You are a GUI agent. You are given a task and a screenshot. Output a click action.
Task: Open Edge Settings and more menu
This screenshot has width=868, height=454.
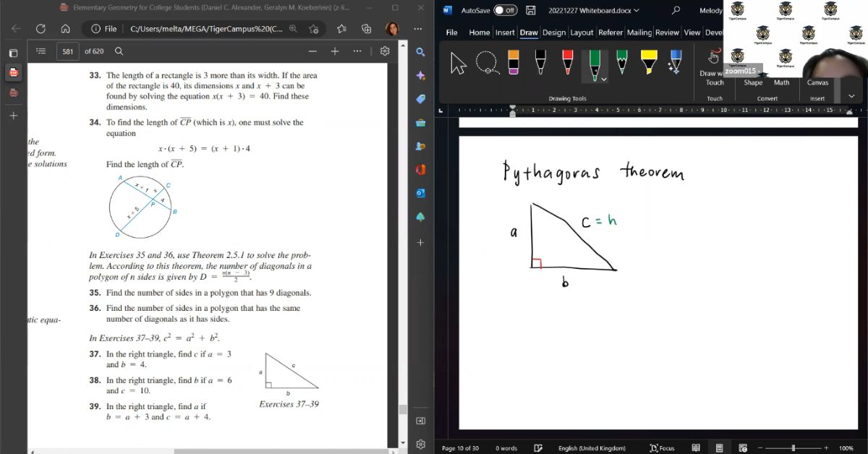coord(417,29)
